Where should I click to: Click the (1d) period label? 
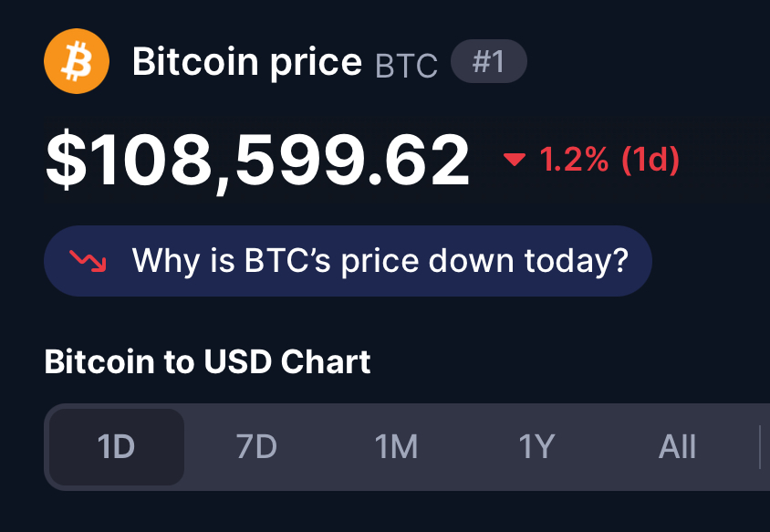click(650, 160)
